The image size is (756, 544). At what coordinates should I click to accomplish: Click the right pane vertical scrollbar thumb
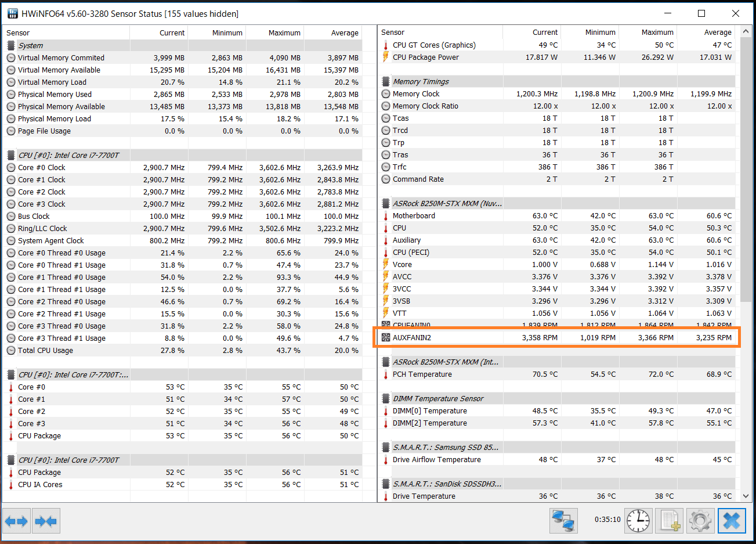[x=746, y=168]
